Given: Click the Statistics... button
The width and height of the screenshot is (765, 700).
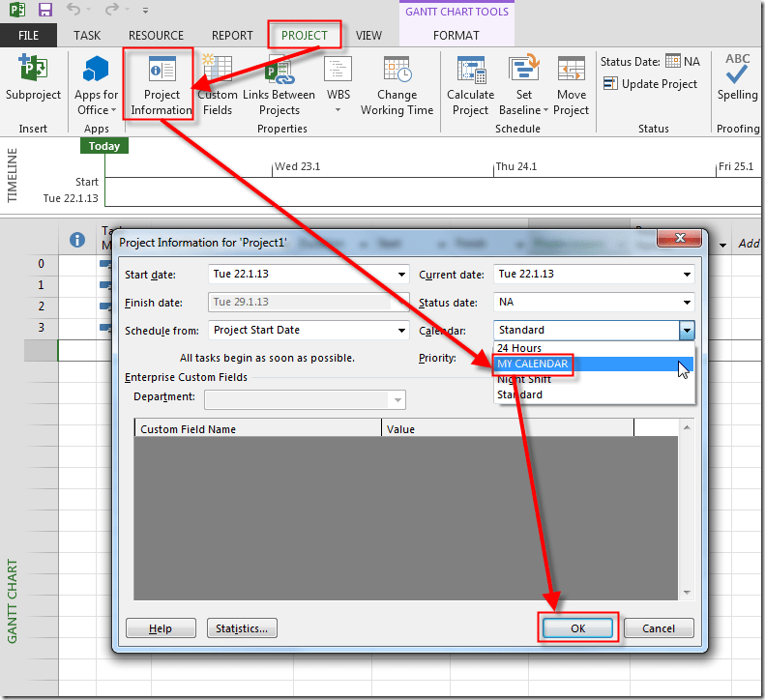Looking at the screenshot, I should click(x=242, y=628).
